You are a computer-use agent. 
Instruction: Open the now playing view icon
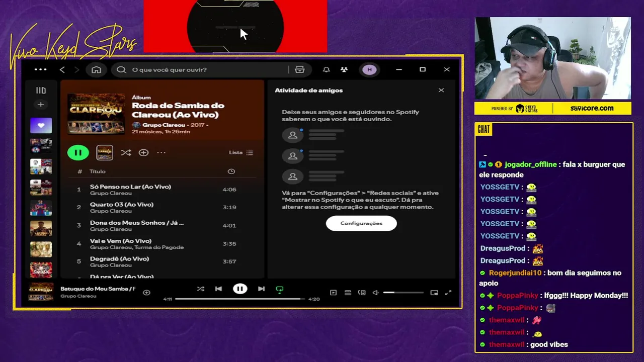coord(333,293)
